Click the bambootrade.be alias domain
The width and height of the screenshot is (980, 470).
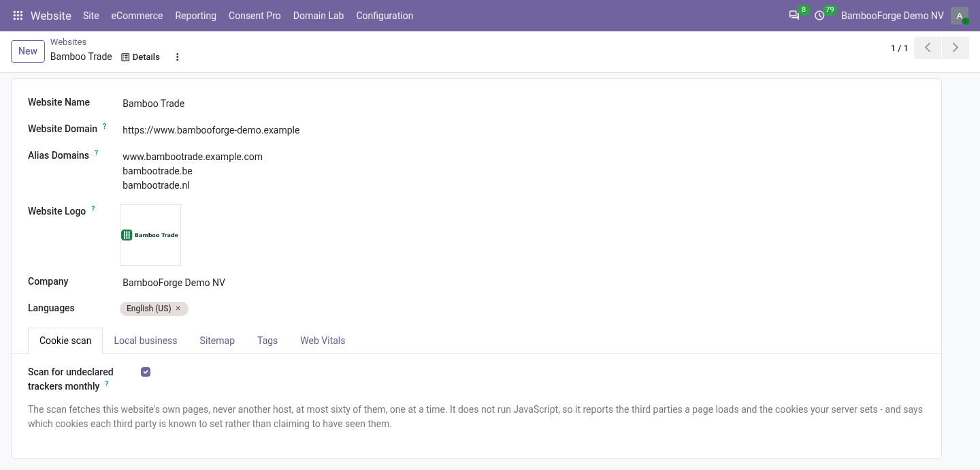[x=157, y=171]
